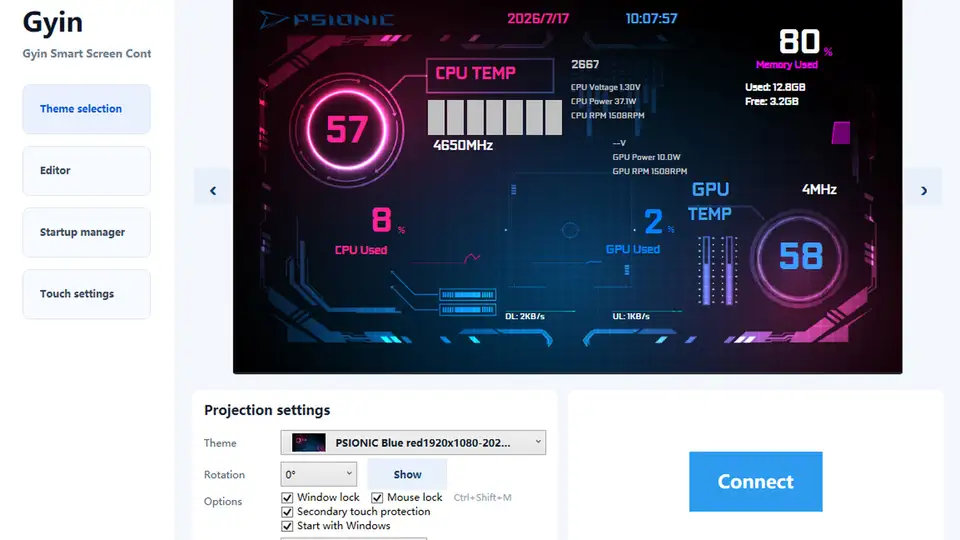Screen dimensions: 960x540
Task: Toggle the Mouse lock checkbox
Action: [x=377, y=498]
